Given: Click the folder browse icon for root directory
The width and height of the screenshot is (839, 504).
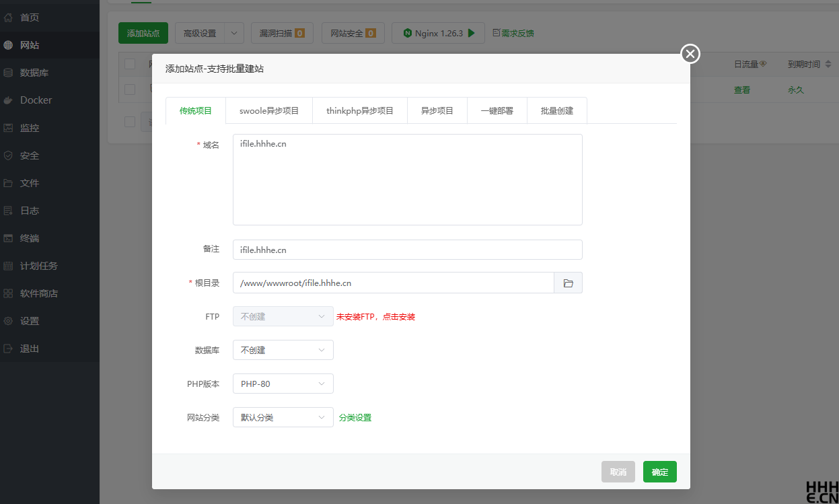Looking at the screenshot, I should [x=568, y=283].
